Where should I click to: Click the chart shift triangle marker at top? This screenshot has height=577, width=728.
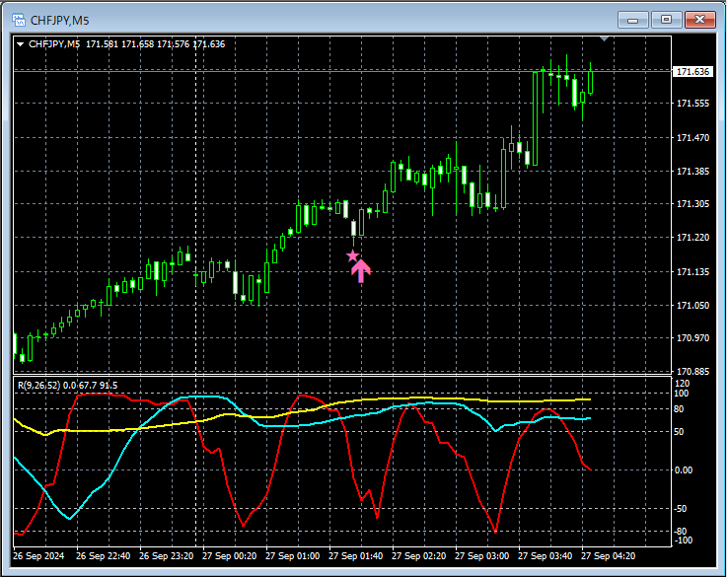coord(604,39)
